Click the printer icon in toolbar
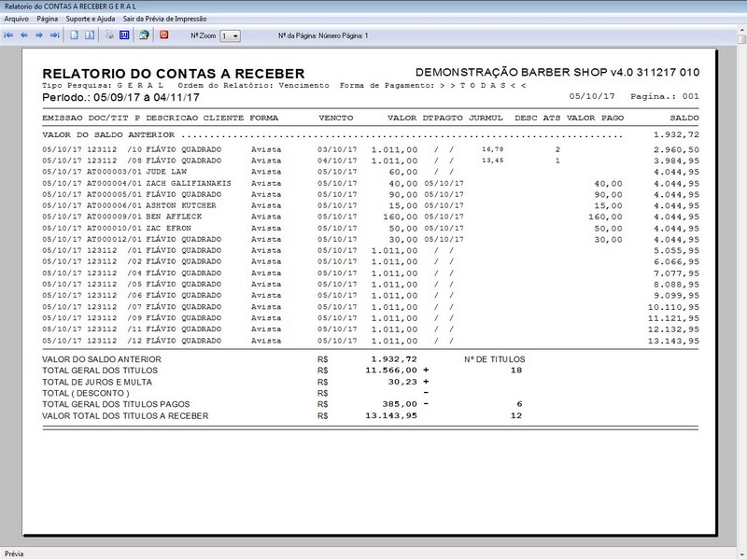 tap(109, 35)
